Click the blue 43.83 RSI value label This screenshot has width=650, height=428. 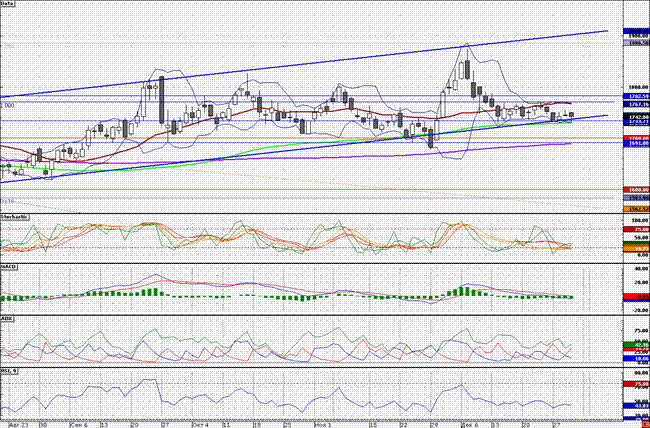[x=636, y=406]
